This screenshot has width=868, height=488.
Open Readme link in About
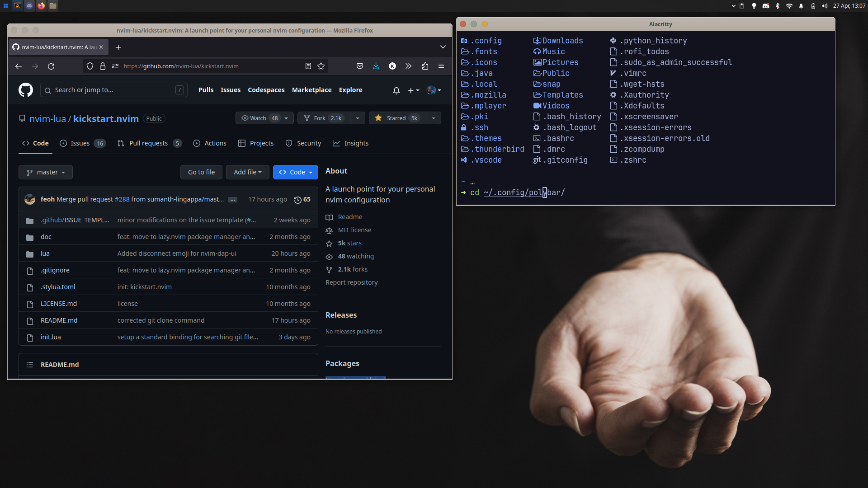[350, 217]
